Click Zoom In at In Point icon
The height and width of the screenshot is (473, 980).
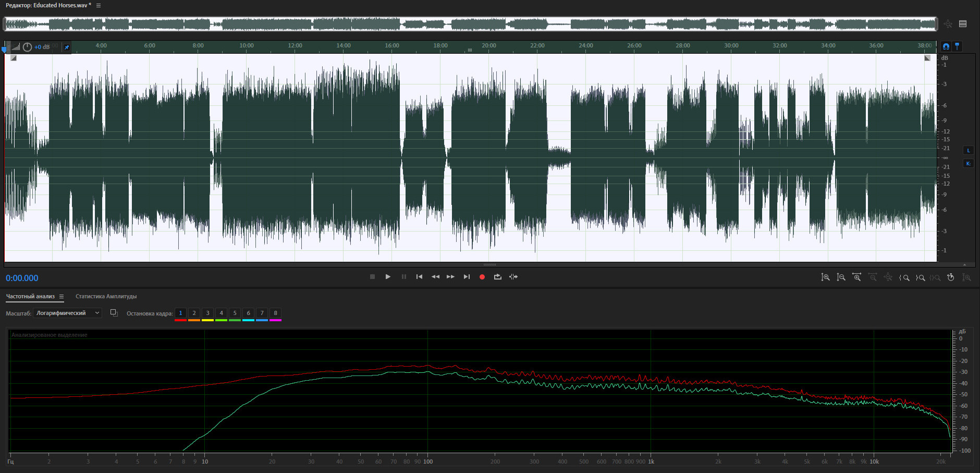[x=904, y=277]
